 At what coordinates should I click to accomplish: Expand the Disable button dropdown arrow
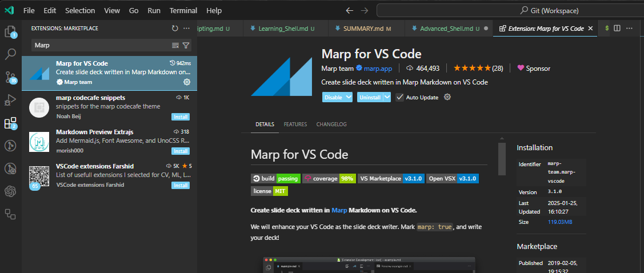pyautogui.click(x=348, y=97)
